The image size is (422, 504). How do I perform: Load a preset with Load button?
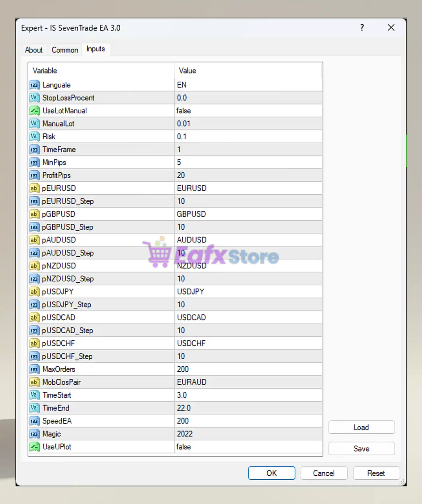361,427
